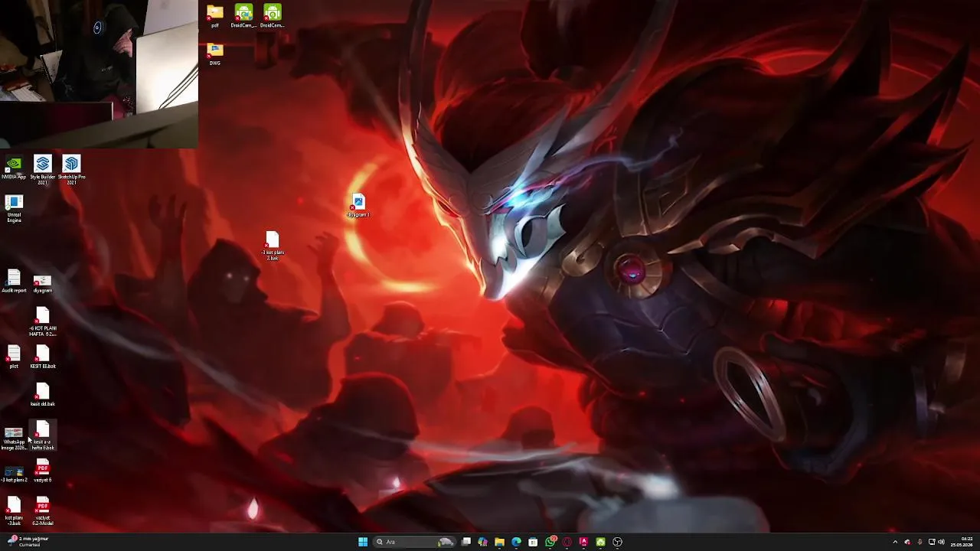Open the volume control in tray
The image size is (980, 551).
pyautogui.click(x=941, y=542)
